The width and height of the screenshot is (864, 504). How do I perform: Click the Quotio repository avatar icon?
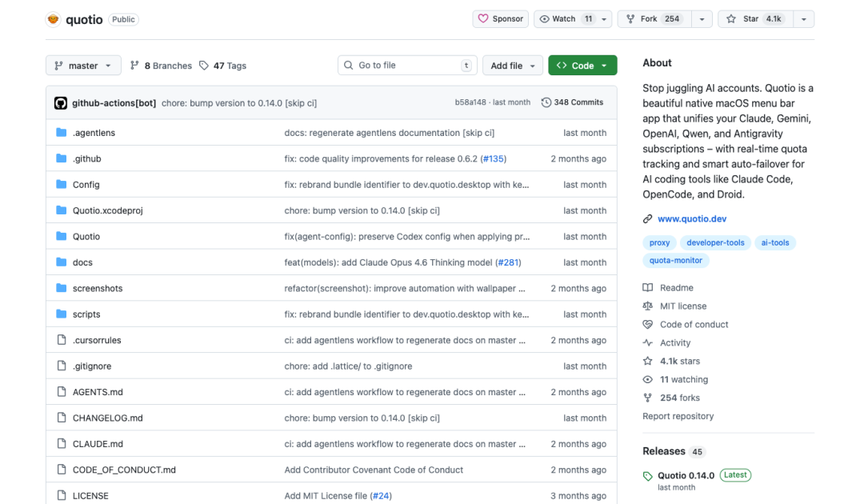point(53,19)
